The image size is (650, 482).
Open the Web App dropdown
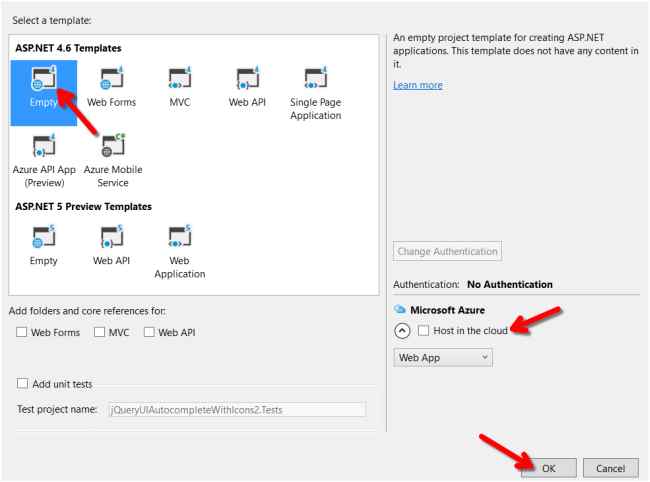pos(443,358)
